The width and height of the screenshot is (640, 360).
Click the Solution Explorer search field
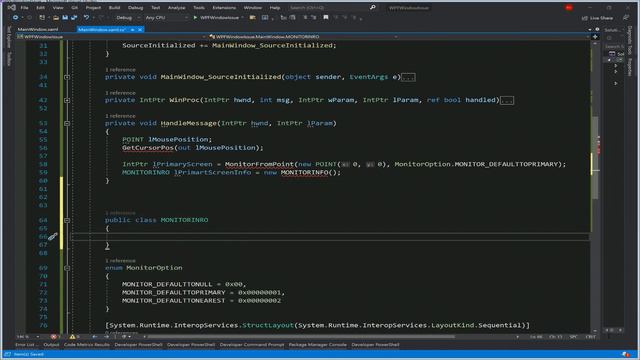click(613, 47)
